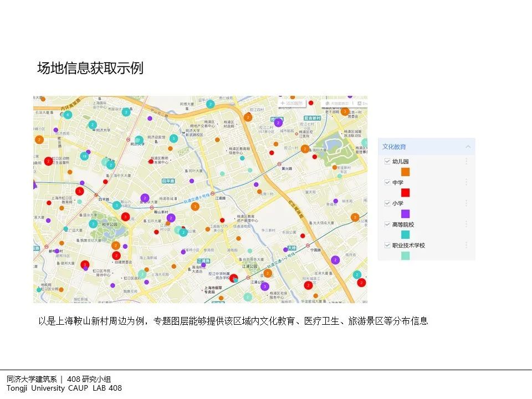
Task: Click the purple cluster 2 on 控江路 label
Action: (278, 122)
